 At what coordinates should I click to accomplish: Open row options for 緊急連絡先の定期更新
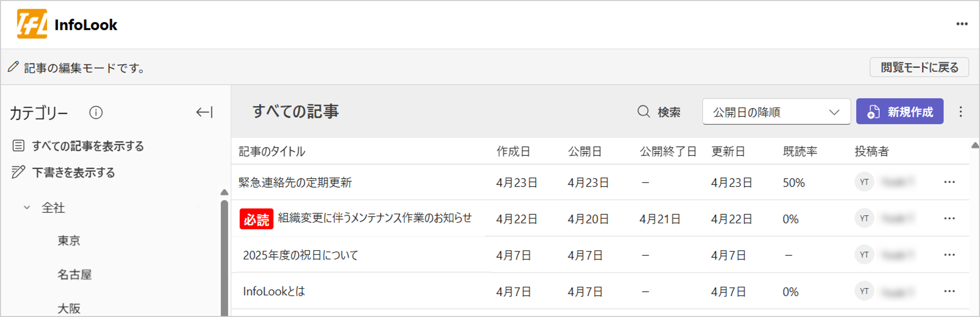pos(949,182)
